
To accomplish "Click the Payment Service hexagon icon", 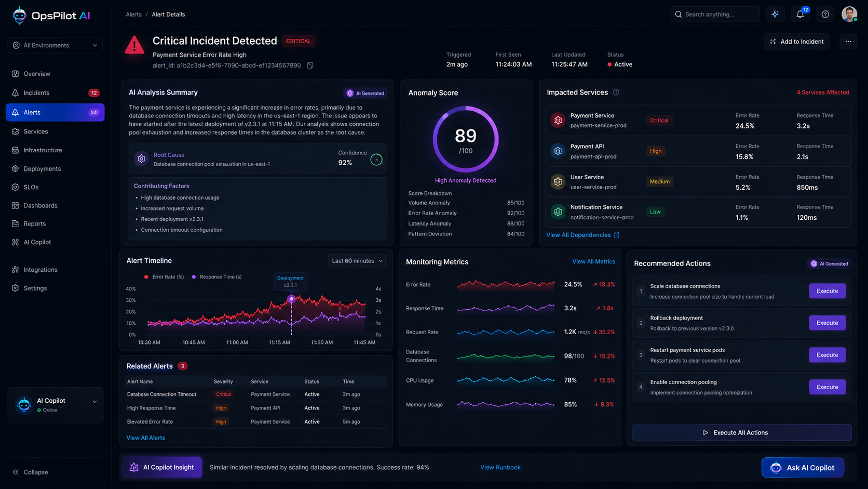I will [x=558, y=121].
